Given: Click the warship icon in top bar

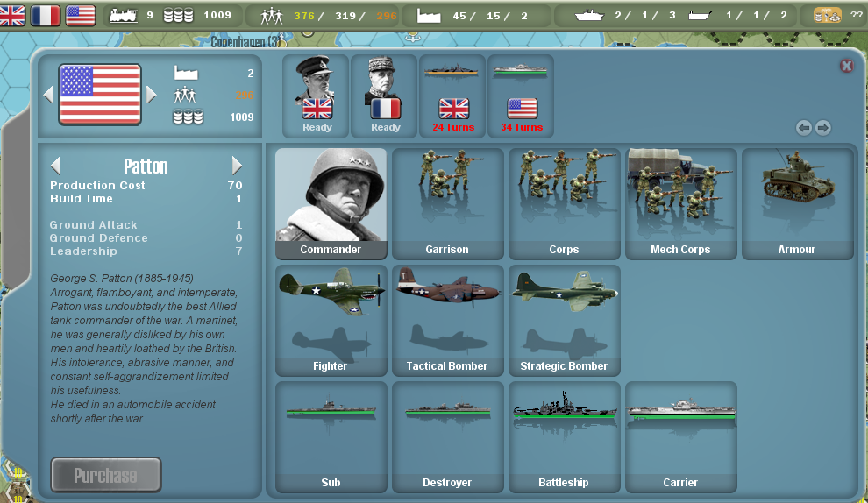Looking at the screenshot, I should click(589, 16).
